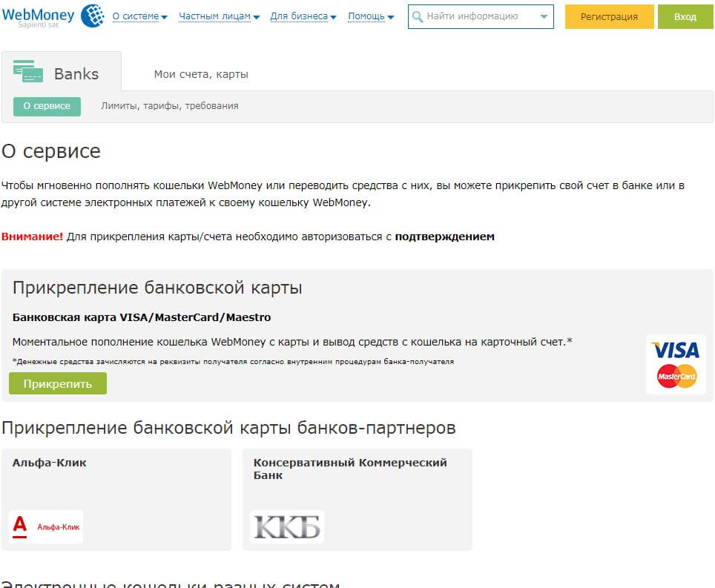
Task: Click the green Прикрепить button
Action: [x=58, y=383]
